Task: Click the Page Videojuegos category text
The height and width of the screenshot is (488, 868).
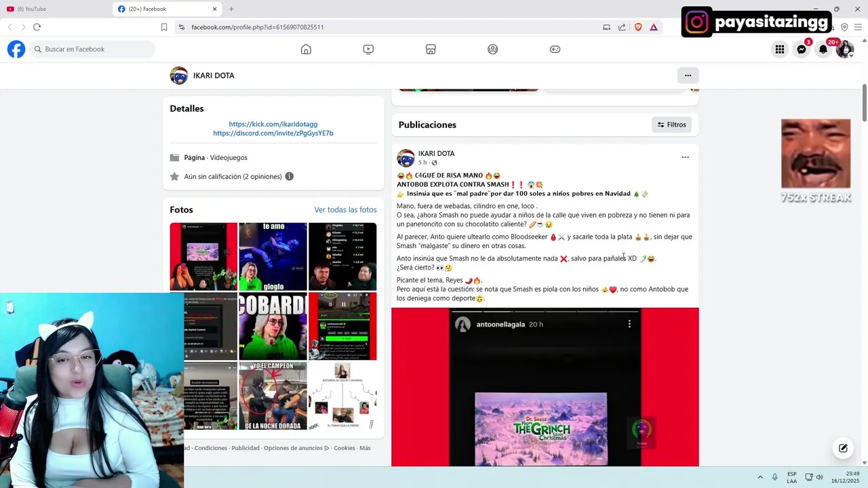Action: (x=216, y=157)
